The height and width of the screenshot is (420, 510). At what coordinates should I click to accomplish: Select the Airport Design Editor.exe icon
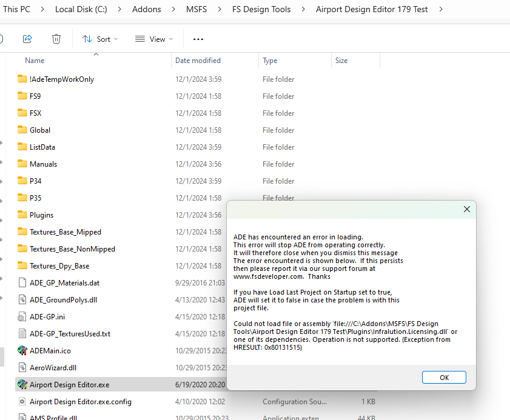[x=22, y=385]
